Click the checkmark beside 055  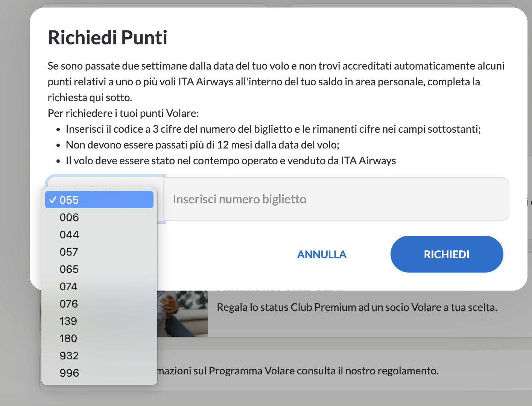tap(53, 200)
